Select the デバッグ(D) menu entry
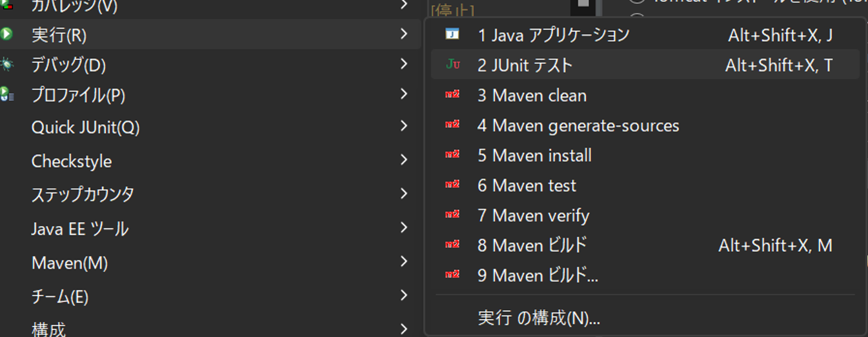Viewport: 868px width, 337px height. click(x=68, y=65)
